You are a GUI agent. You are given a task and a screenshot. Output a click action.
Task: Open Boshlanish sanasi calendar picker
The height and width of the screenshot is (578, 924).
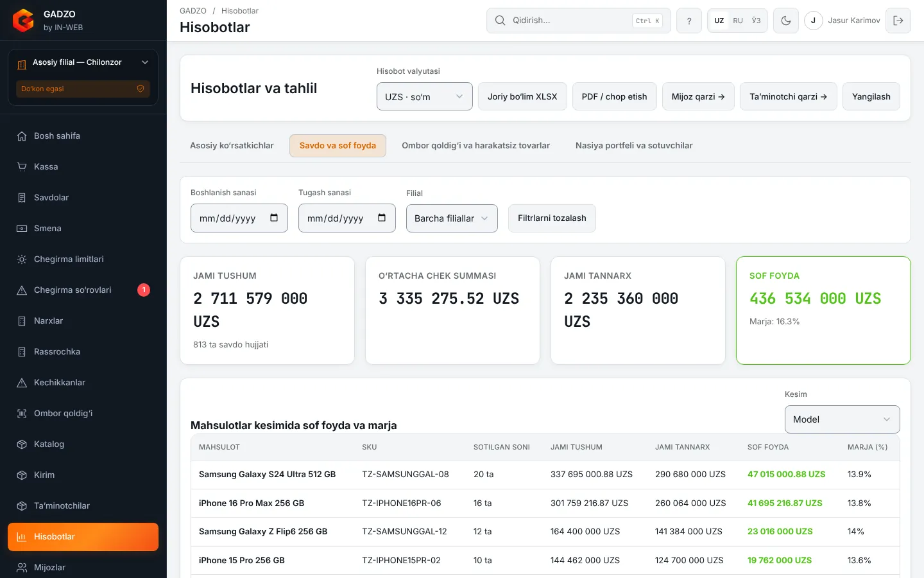(274, 218)
